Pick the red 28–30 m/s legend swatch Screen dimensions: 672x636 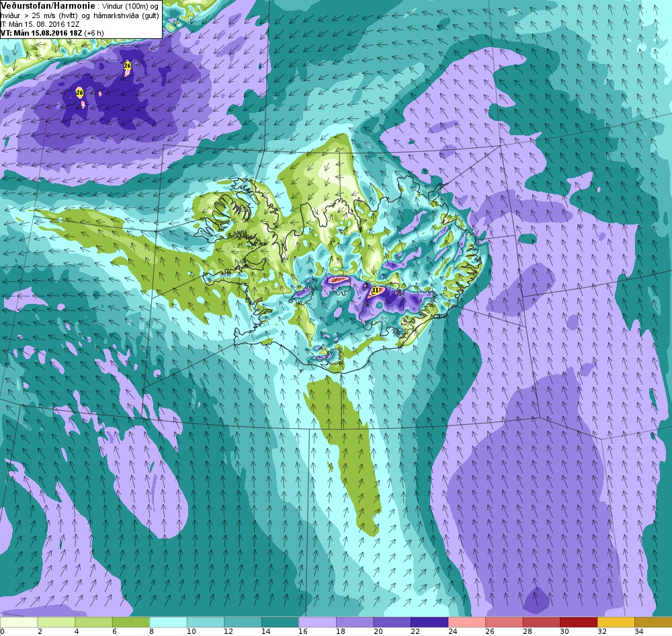pyautogui.click(x=541, y=622)
